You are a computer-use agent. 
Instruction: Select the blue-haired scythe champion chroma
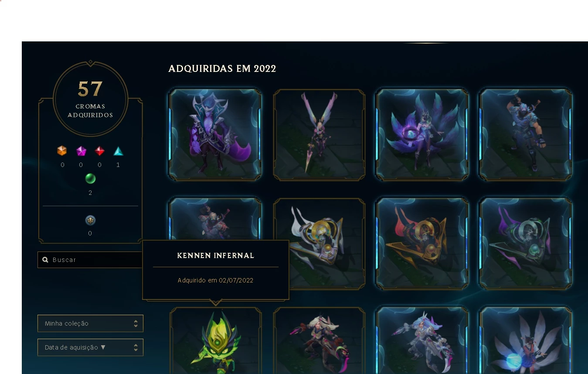pyautogui.click(x=422, y=340)
